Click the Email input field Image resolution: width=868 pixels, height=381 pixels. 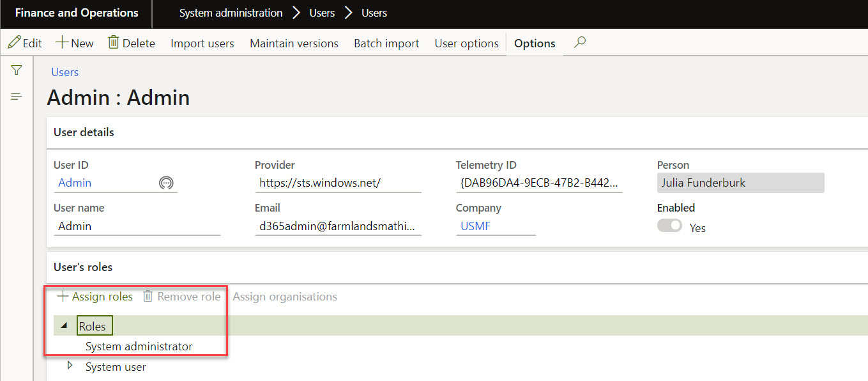click(337, 226)
